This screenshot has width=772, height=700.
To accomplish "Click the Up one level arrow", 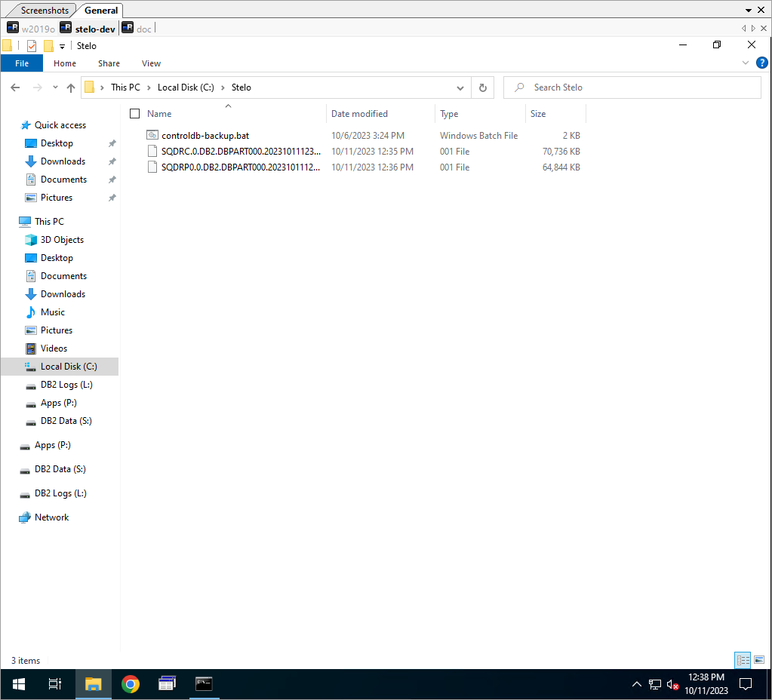I will 71,87.
